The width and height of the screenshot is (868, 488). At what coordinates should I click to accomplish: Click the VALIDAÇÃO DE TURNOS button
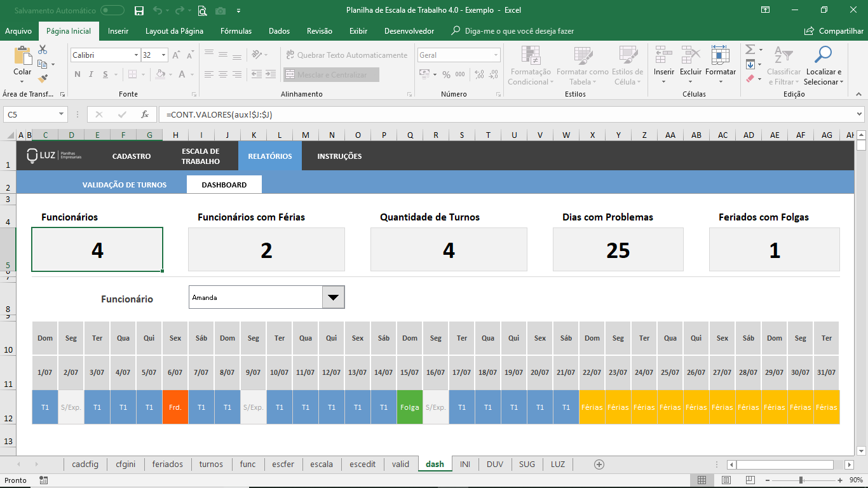[125, 185]
